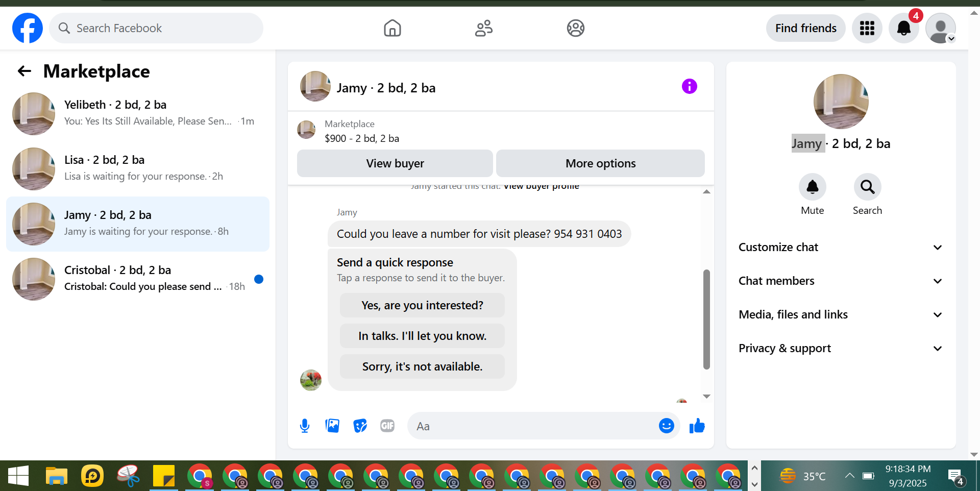The height and width of the screenshot is (491, 980).
Task: Click the Facebook logo
Action: coord(28,28)
